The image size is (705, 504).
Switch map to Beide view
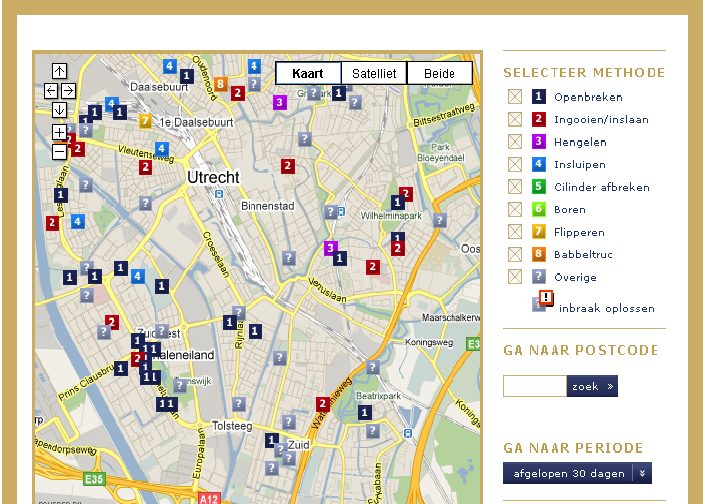(x=439, y=73)
